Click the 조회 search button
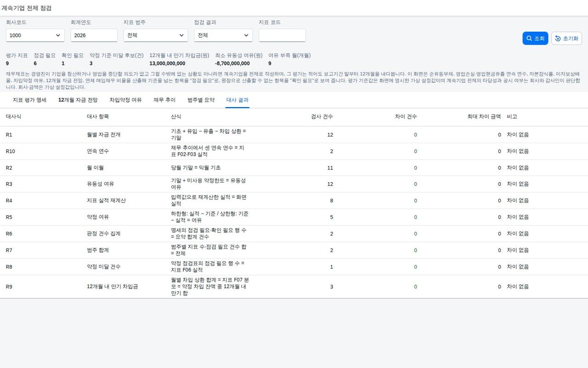Image resolution: width=588 pixels, height=368 pixels. tap(535, 38)
